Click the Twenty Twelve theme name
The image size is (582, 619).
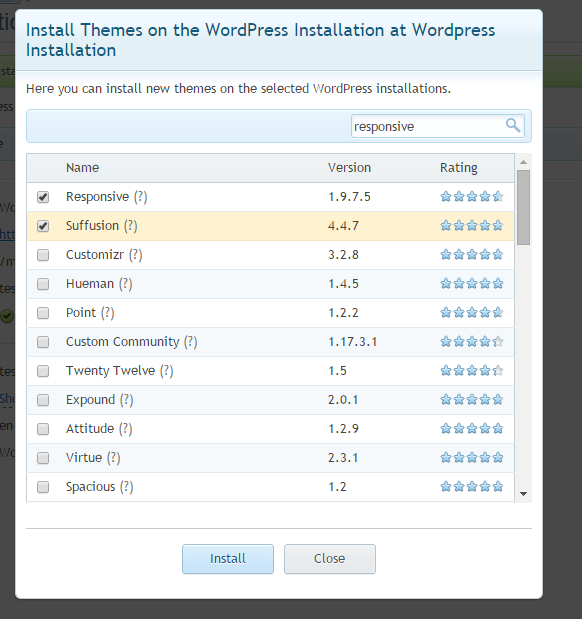coord(111,371)
